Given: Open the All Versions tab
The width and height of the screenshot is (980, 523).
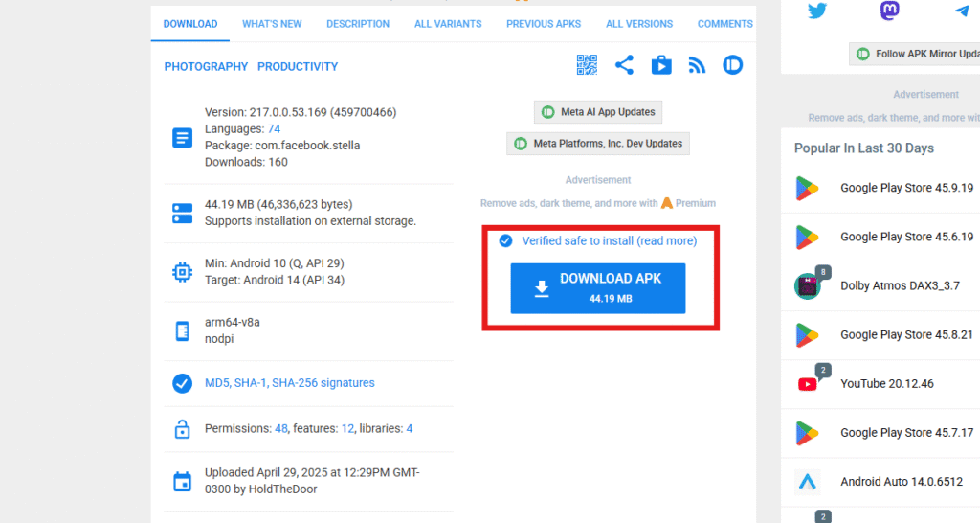Looking at the screenshot, I should (638, 24).
